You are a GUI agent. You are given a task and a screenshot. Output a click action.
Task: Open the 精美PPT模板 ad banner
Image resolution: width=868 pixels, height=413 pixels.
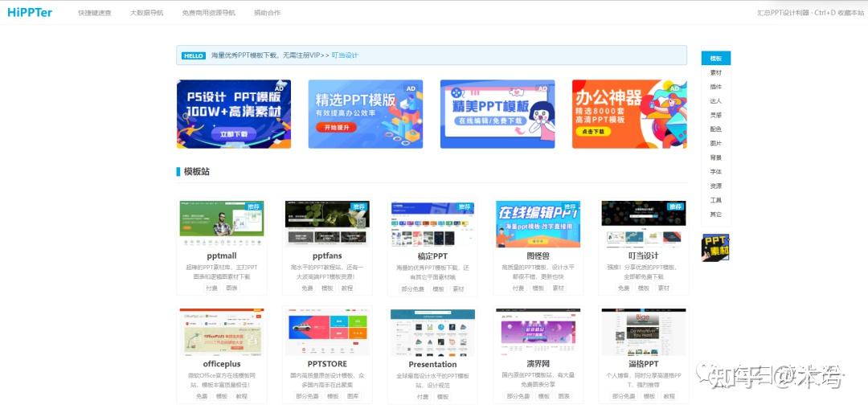pyautogui.click(x=497, y=114)
